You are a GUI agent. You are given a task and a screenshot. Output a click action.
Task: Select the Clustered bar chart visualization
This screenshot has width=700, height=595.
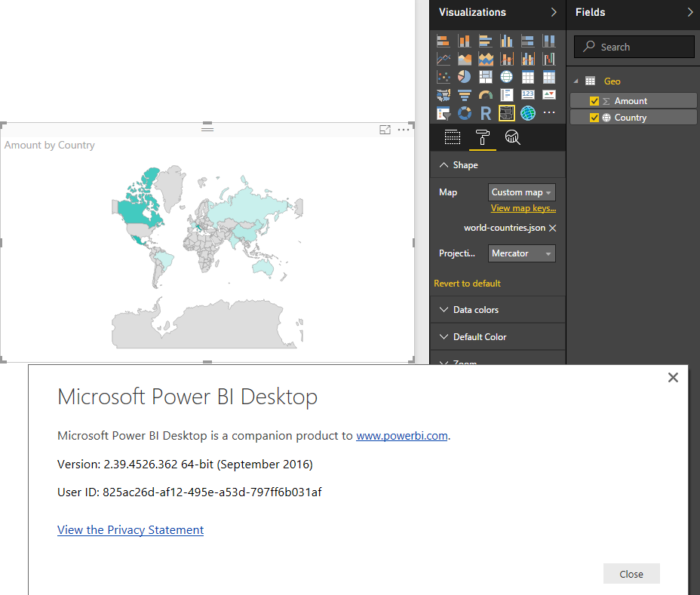point(485,41)
